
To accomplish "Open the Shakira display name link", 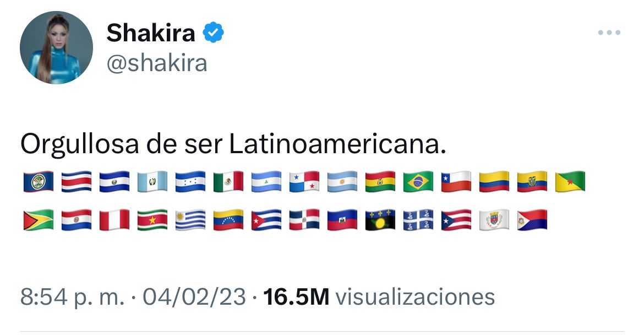I will pos(151,33).
